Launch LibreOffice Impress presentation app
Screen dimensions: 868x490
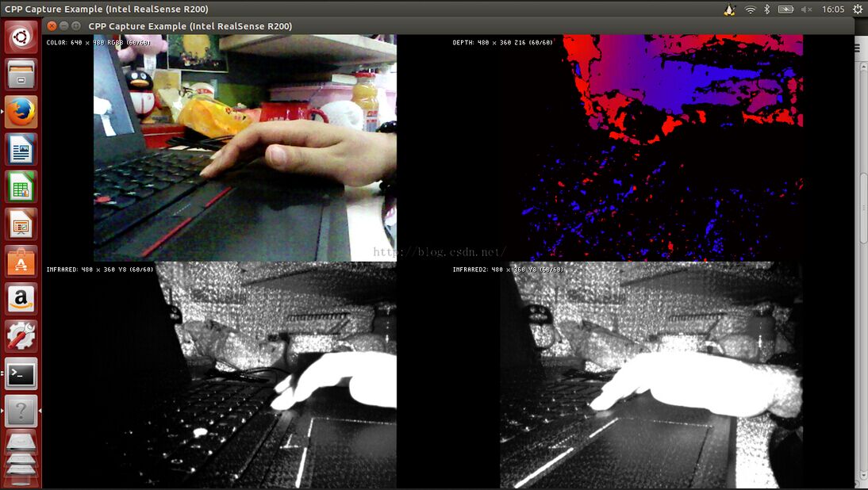[x=21, y=224]
